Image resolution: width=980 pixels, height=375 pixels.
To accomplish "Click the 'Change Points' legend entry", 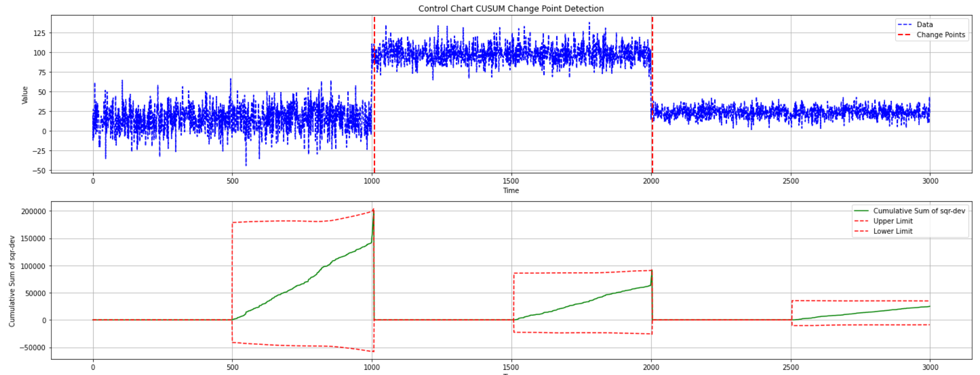I will pyautogui.click(x=931, y=35).
